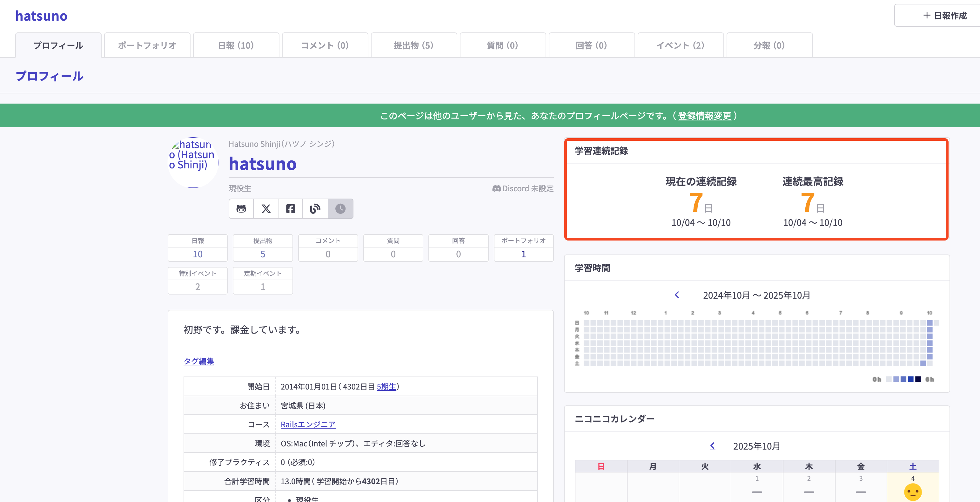Click the タグ編集 link
980x502 pixels.
pos(198,361)
